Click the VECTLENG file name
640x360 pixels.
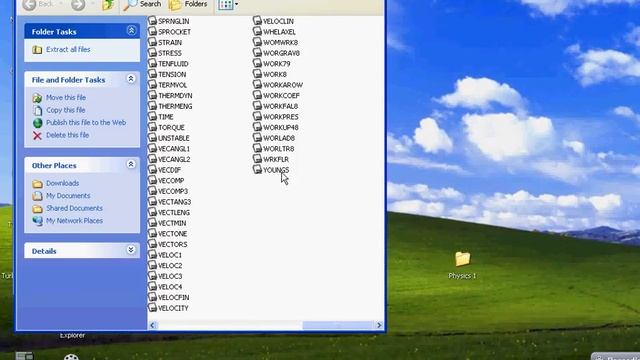point(174,213)
